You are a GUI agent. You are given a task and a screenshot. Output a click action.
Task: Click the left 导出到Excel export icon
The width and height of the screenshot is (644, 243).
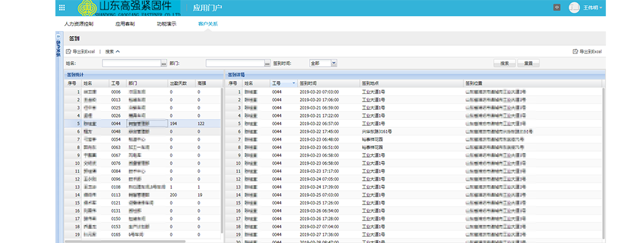point(69,51)
